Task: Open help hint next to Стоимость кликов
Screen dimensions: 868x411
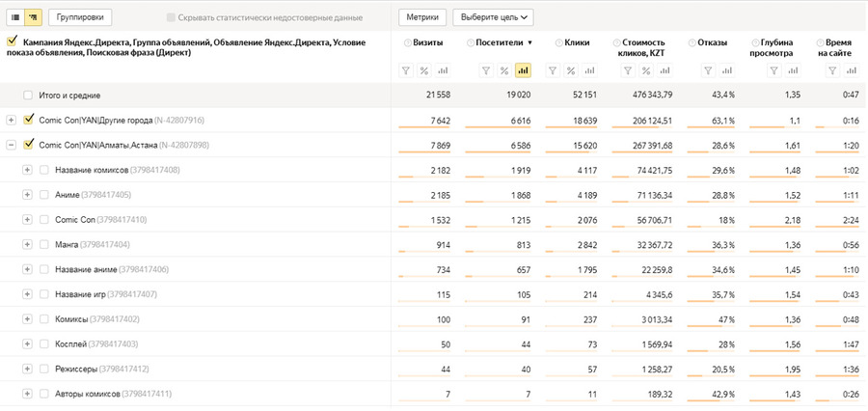Action: pos(616,42)
